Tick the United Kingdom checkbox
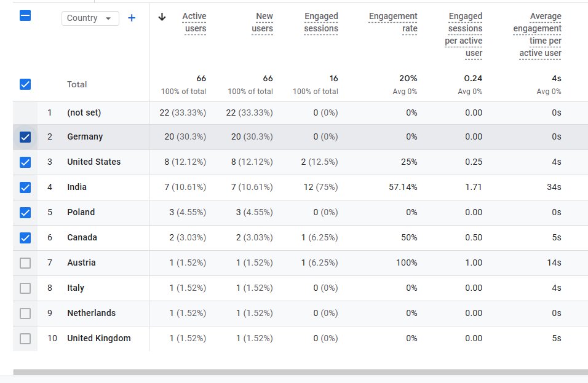This screenshot has width=588, height=383. click(25, 339)
